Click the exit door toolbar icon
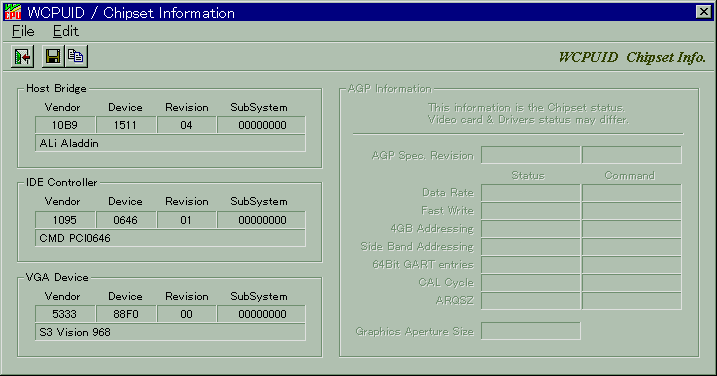The image size is (717, 376). click(x=22, y=57)
